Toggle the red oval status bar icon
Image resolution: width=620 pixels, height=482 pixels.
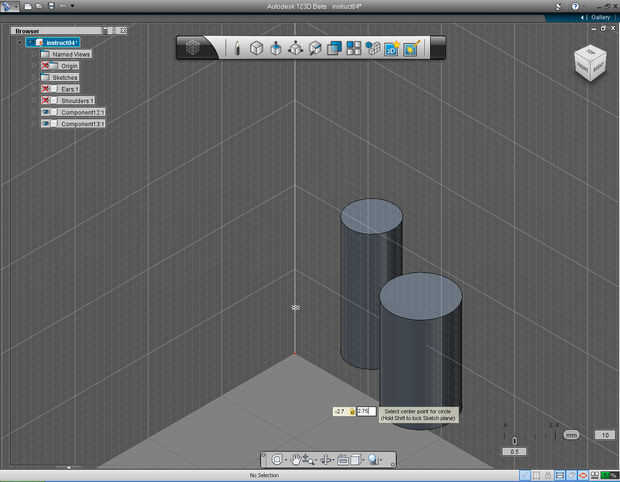583,475
